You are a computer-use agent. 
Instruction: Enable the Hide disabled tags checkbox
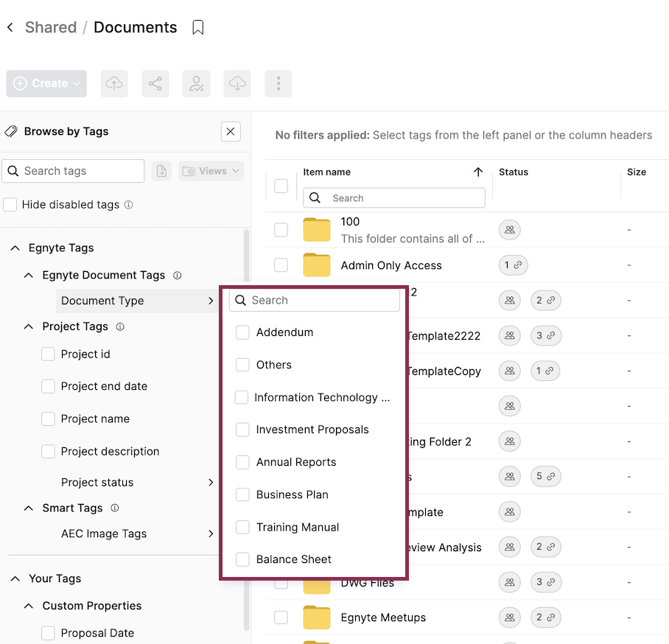pyautogui.click(x=10, y=205)
